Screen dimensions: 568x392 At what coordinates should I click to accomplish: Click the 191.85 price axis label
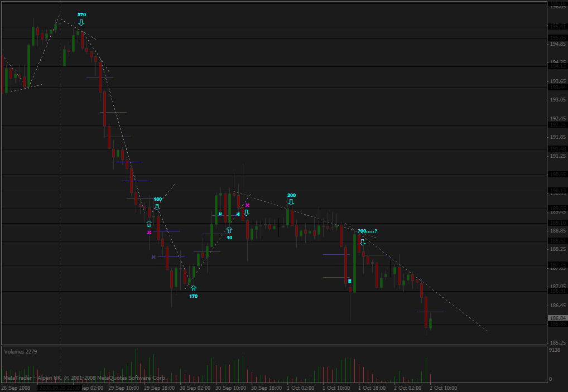pos(558,137)
